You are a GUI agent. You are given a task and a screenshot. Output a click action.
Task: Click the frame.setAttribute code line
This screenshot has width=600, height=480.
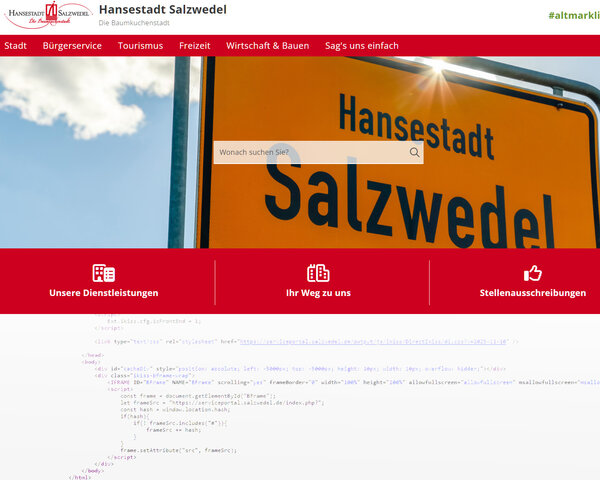178,450
